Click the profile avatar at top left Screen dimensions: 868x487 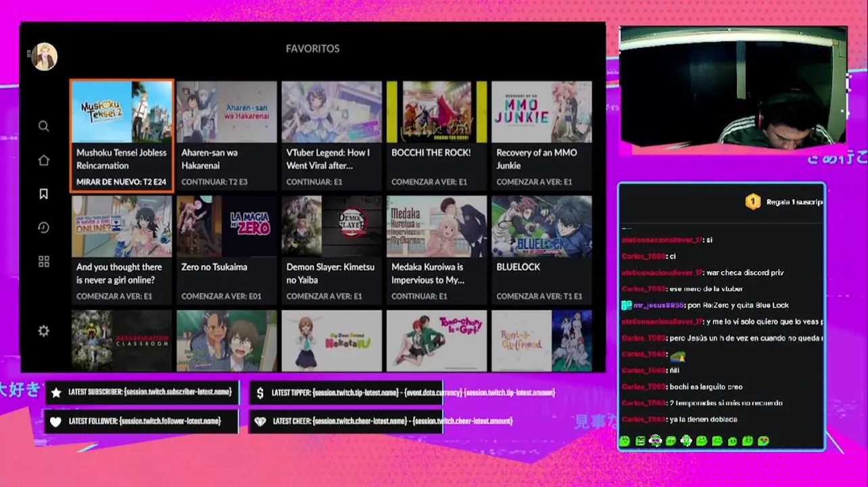pos(44,57)
